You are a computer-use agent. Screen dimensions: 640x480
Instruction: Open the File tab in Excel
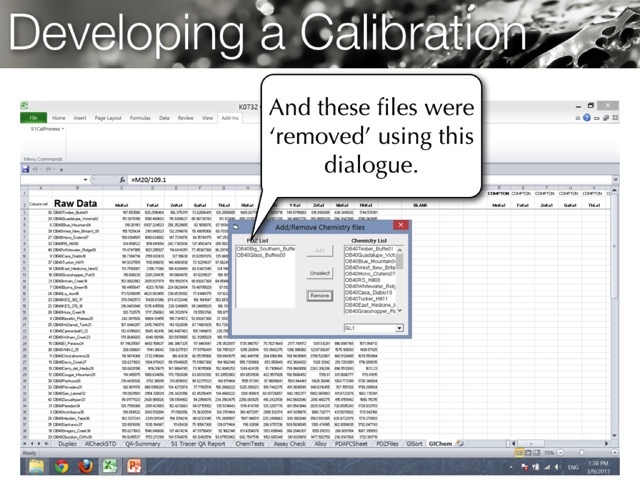(33, 118)
